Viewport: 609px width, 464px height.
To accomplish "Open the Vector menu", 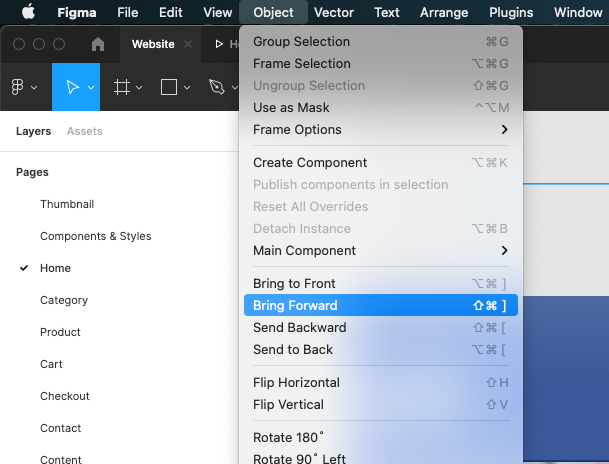I will [334, 12].
